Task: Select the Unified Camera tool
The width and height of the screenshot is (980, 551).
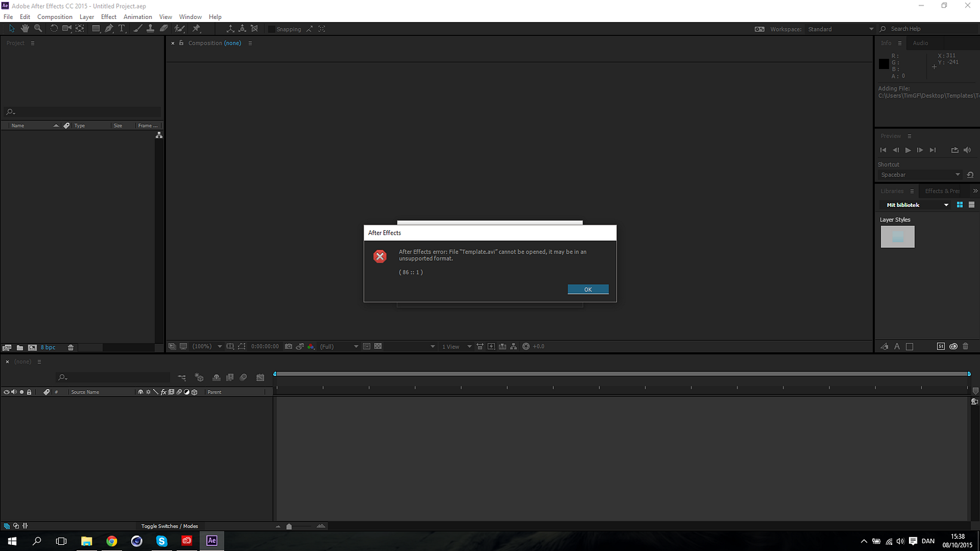Action: 67,29
